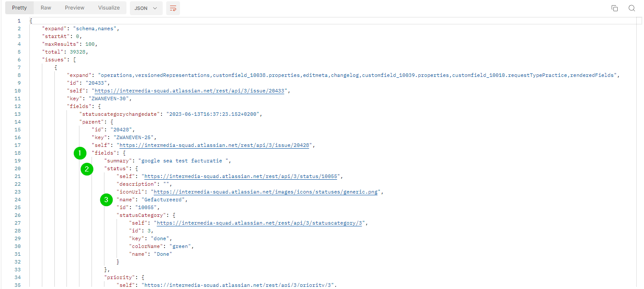
Task: Click the "key": "done" value
Action: tap(160, 238)
